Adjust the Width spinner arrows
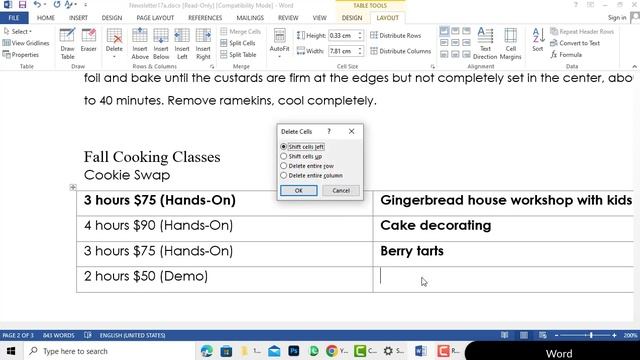640x360 pixels. [x=360, y=51]
